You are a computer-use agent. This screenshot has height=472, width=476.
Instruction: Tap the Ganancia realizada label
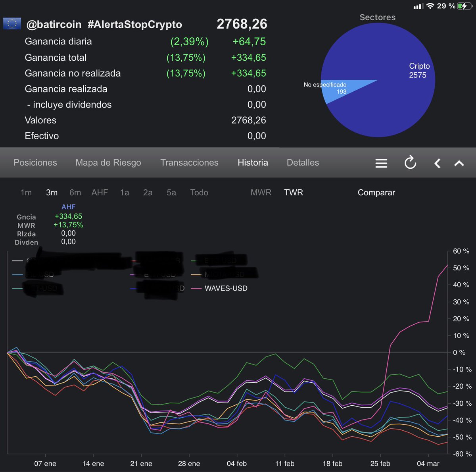click(x=66, y=89)
